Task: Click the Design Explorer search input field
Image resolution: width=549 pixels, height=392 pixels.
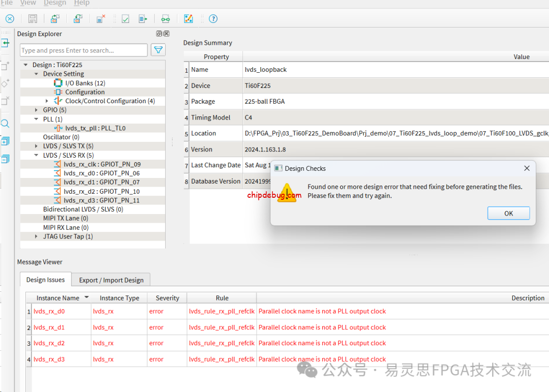Action: (83, 50)
